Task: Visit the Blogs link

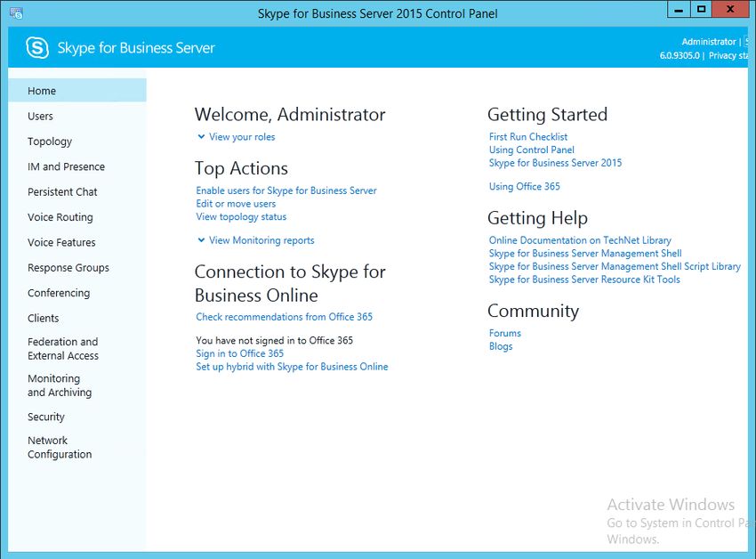Action: (x=501, y=346)
